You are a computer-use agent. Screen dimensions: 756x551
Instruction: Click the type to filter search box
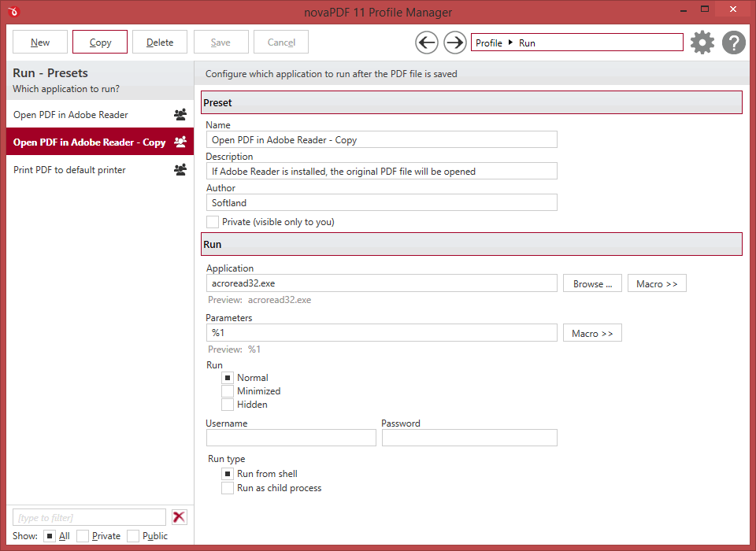pyautogui.click(x=89, y=517)
